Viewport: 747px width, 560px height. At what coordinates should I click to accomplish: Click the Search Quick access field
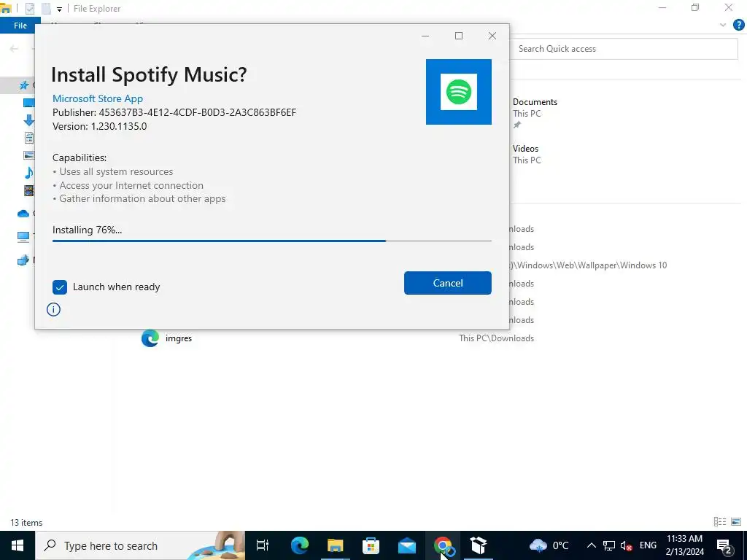(624, 49)
